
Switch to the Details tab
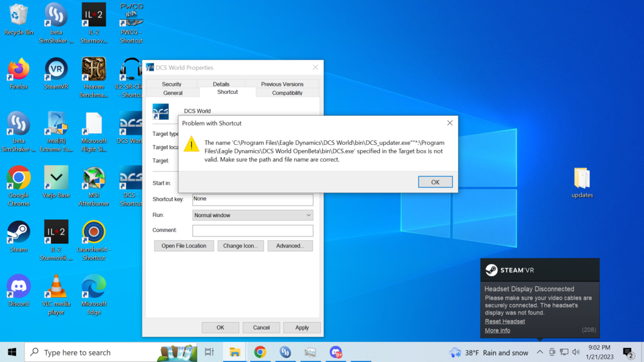click(x=221, y=84)
